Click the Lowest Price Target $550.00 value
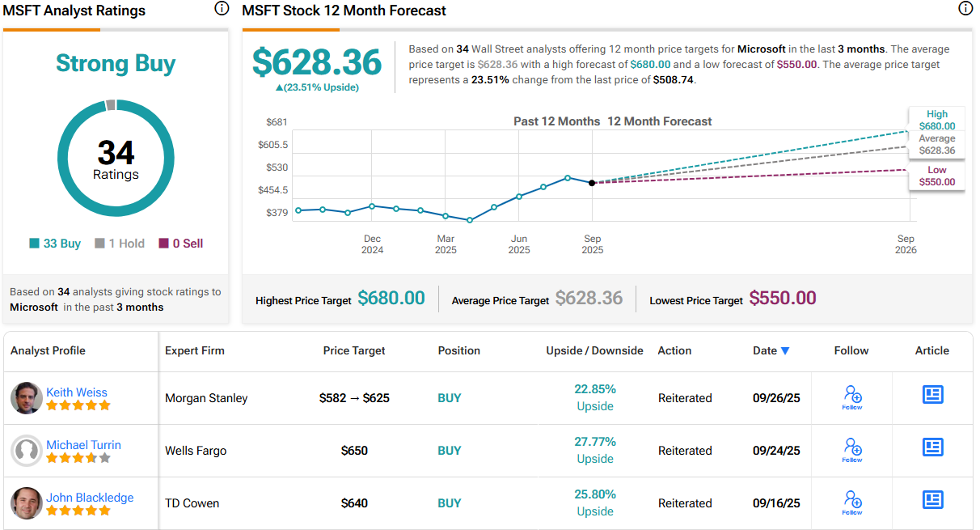 [x=783, y=298]
